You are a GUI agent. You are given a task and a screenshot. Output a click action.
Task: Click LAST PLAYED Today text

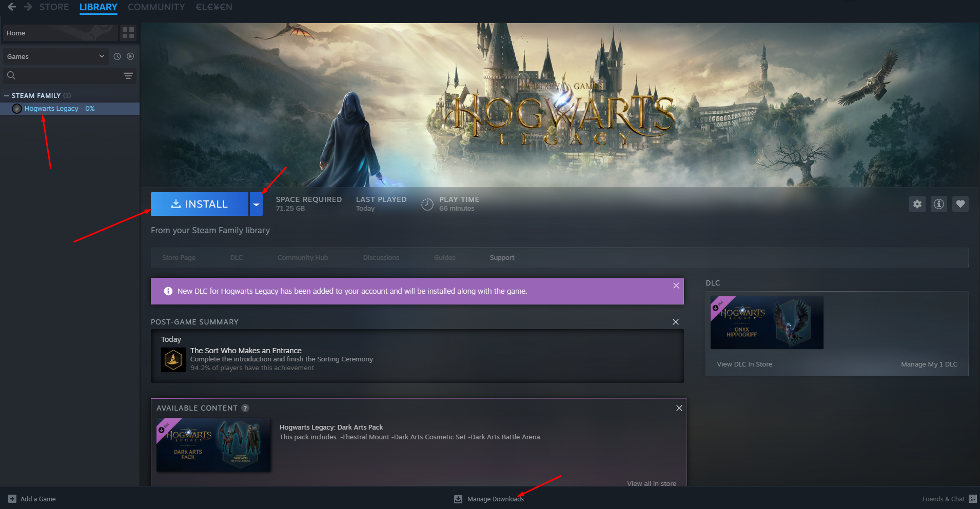click(381, 203)
